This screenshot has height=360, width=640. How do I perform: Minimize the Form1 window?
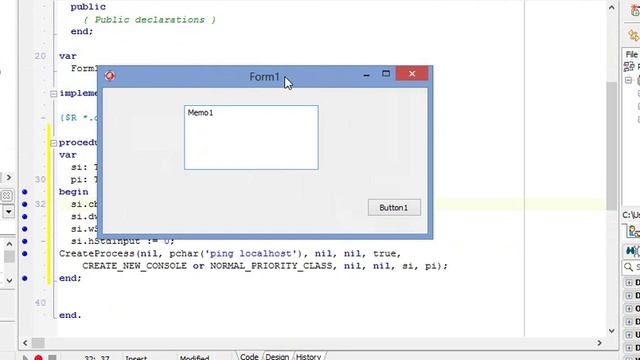point(366,75)
